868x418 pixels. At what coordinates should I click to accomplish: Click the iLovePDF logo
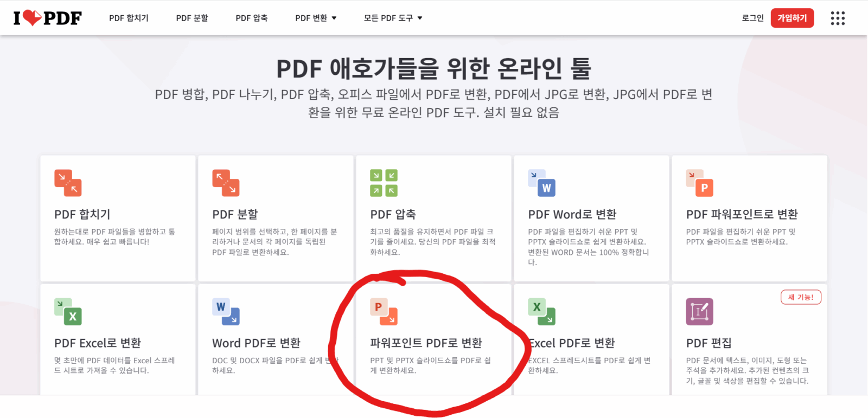pyautogui.click(x=48, y=18)
